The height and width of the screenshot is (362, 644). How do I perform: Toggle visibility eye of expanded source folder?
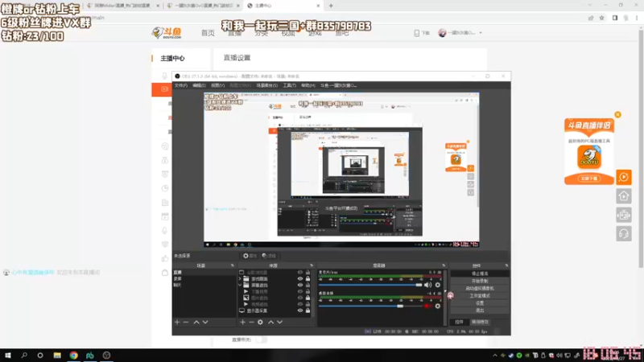click(300, 285)
